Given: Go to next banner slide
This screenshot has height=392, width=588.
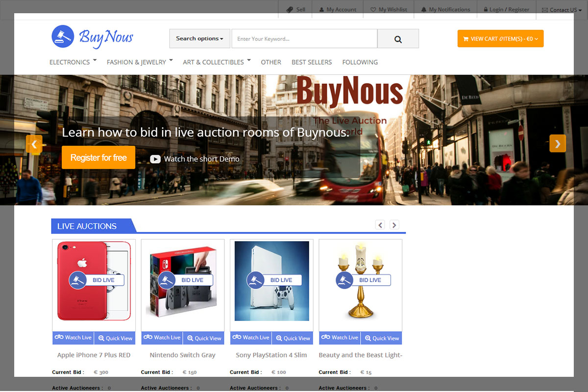Looking at the screenshot, I should pyautogui.click(x=558, y=144).
